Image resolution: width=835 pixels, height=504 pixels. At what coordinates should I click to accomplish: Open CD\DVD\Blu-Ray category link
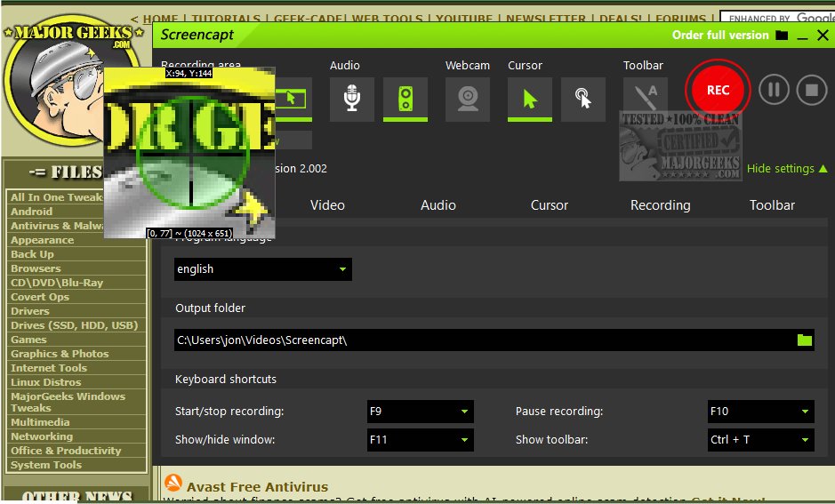click(56, 283)
